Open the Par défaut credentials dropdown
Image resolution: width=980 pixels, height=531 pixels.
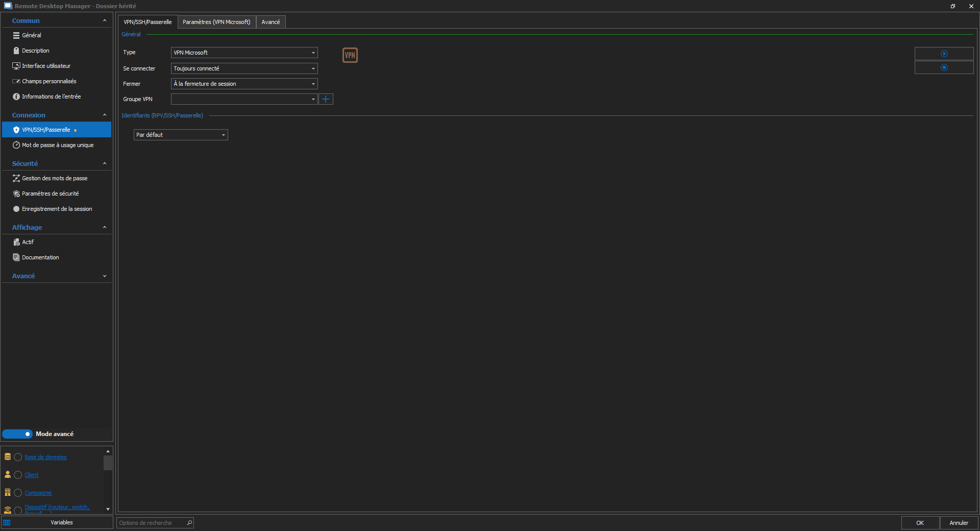180,135
